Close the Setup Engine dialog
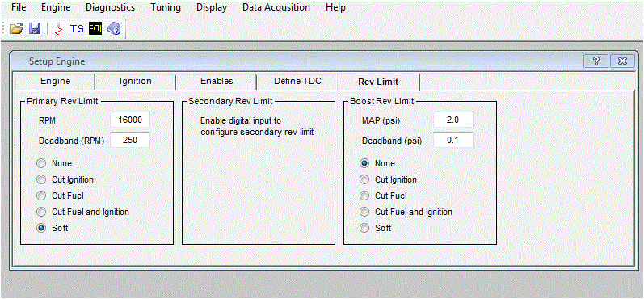Screen dimensions: 644x299 click(623, 61)
